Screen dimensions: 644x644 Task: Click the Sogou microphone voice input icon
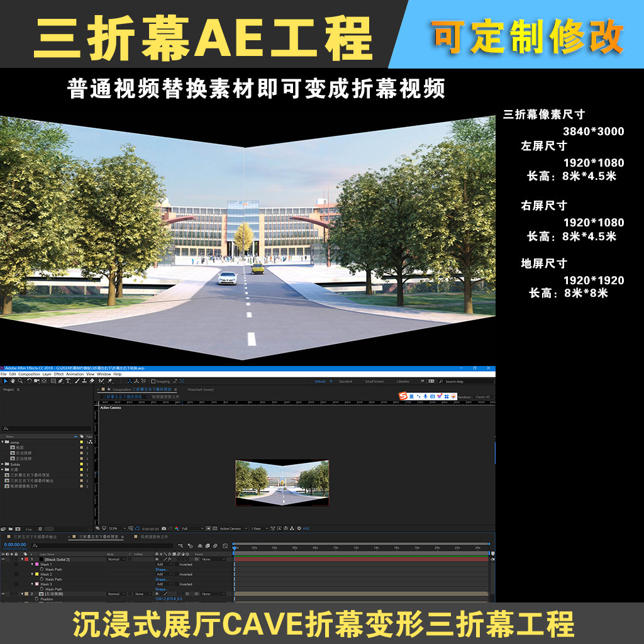pyautogui.click(x=426, y=396)
